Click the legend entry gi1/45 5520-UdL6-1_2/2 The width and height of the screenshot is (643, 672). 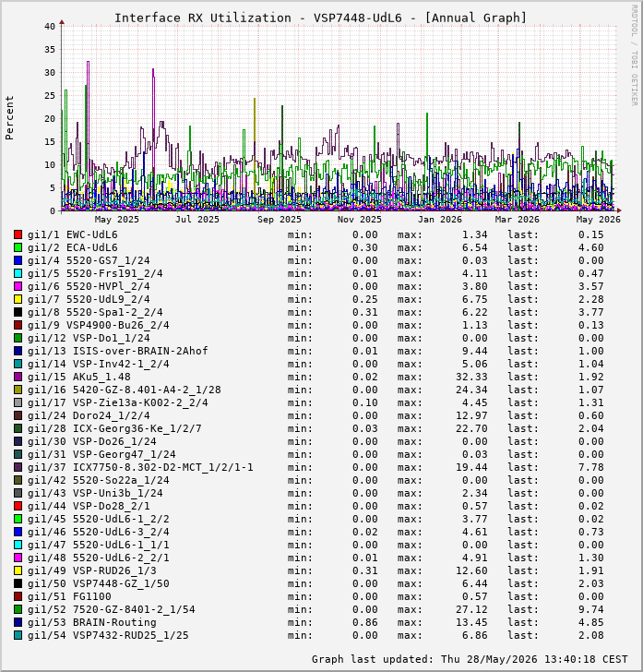coord(99,519)
